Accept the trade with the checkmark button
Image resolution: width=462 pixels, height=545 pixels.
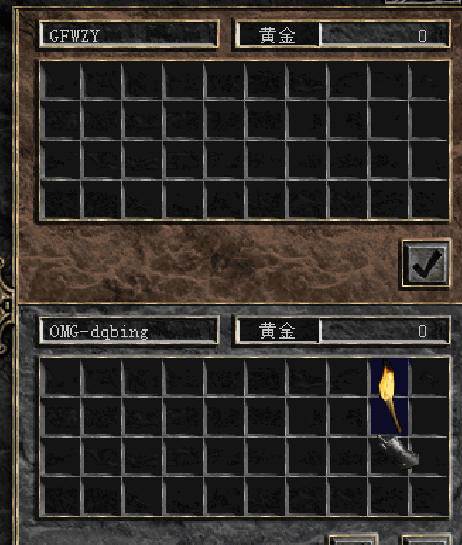point(426,263)
